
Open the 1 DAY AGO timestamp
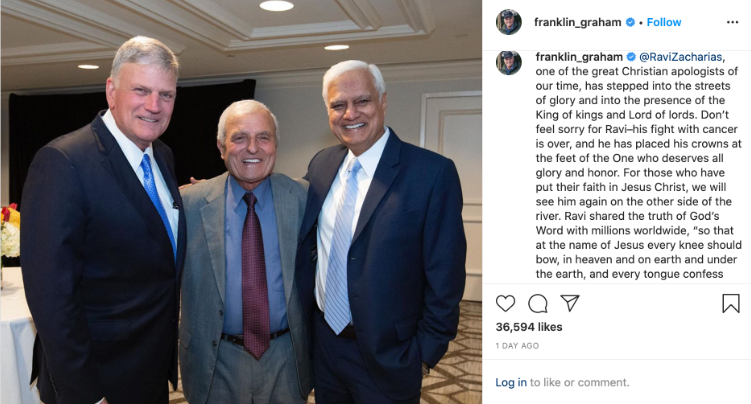517,346
